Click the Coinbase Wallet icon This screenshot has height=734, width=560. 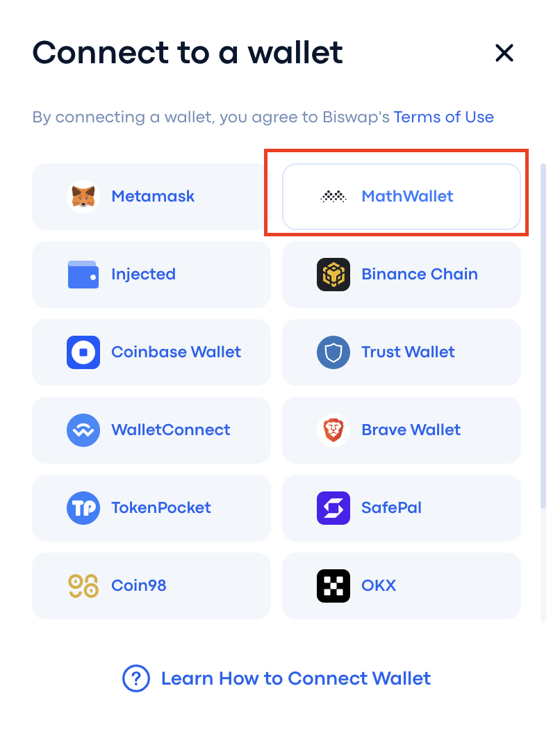click(83, 352)
